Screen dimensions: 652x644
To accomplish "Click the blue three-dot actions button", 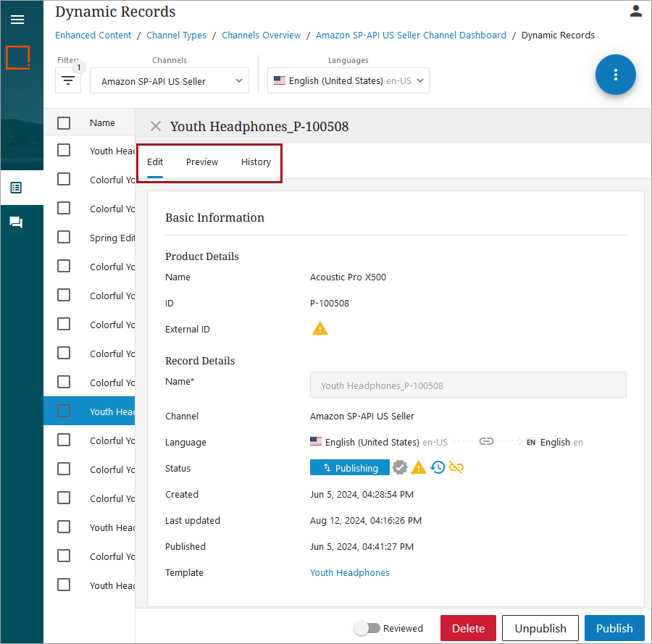I will 615,75.
